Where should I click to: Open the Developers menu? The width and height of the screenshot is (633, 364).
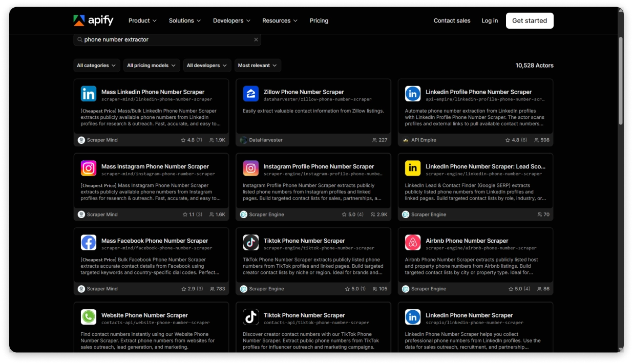pyautogui.click(x=231, y=20)
